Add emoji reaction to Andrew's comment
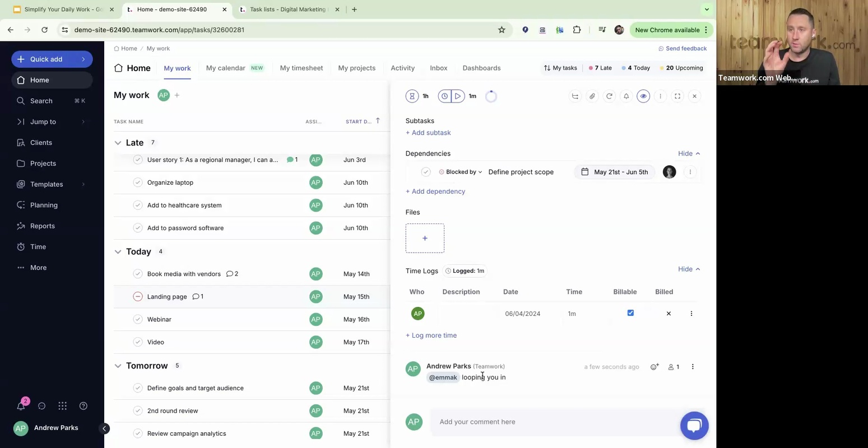868x448 pixels. tap(654, 367)
